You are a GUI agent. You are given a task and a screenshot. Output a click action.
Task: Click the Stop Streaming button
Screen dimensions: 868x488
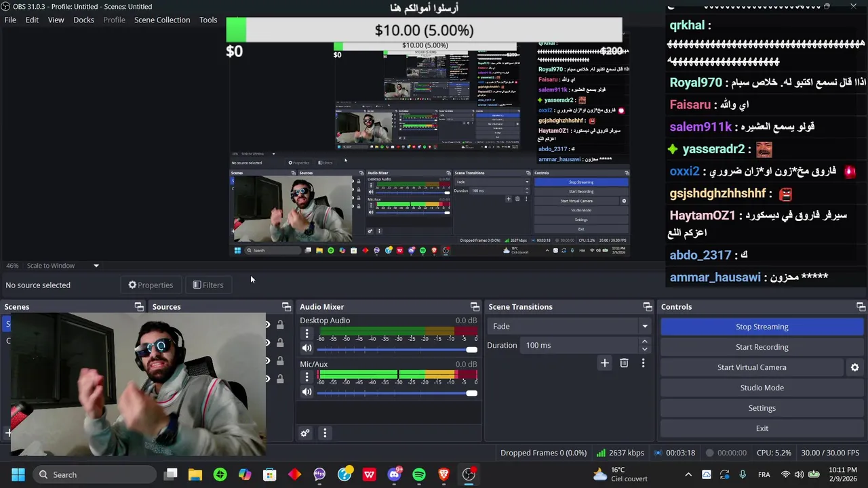click(762, 327)
